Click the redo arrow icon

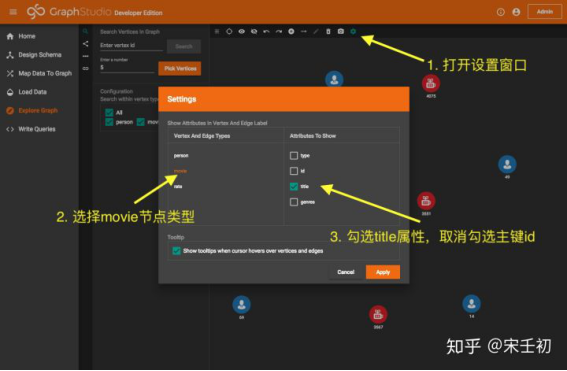pyautogui.click(x=279, y=31)
